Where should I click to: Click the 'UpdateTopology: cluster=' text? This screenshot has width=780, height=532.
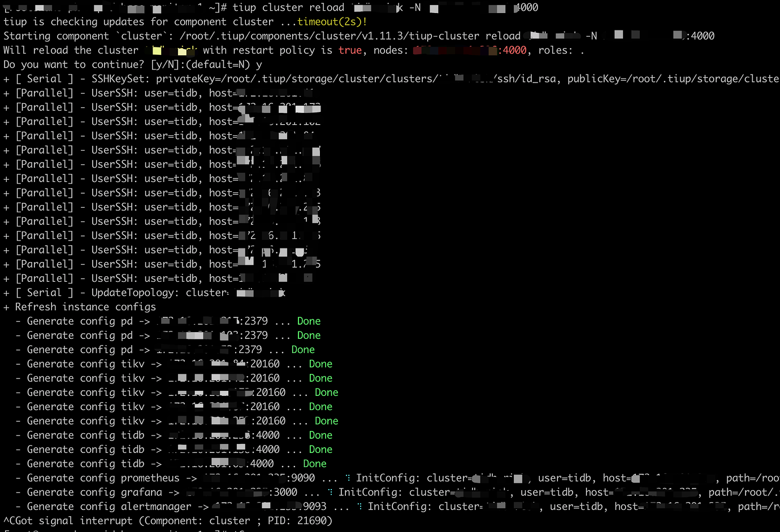pyautogui.click(x=161, y=293)
